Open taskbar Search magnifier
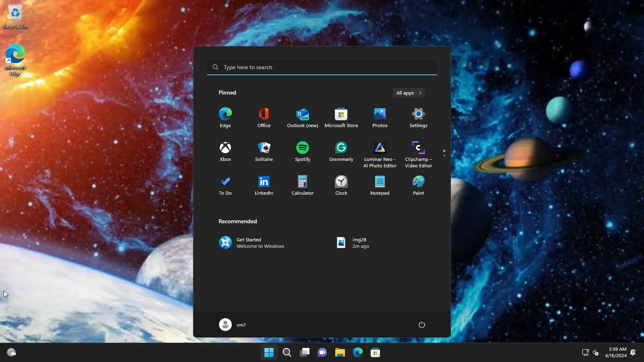 [287, 353]
